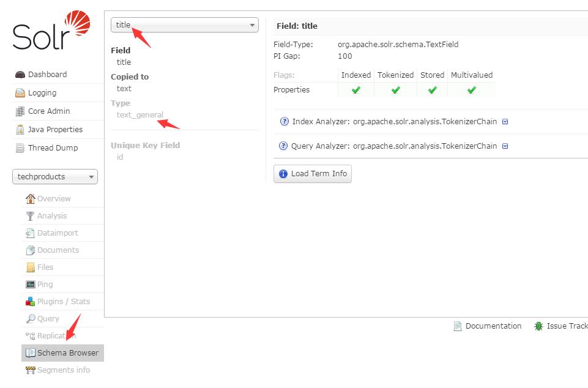The height and width of the screenshot is (388, 588).
Task: Follow the text_general type link
Action: click(140, 115)
